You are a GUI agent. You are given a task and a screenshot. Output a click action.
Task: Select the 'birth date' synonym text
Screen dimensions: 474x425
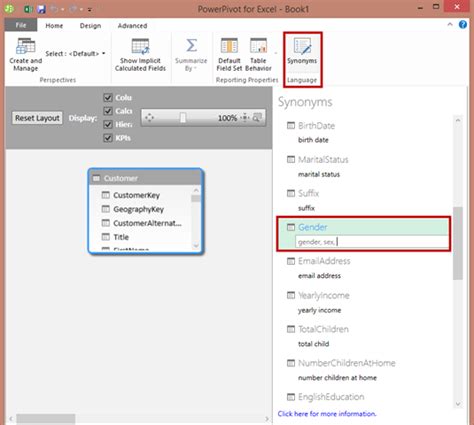pyautogui.click(x=313, y=140)
